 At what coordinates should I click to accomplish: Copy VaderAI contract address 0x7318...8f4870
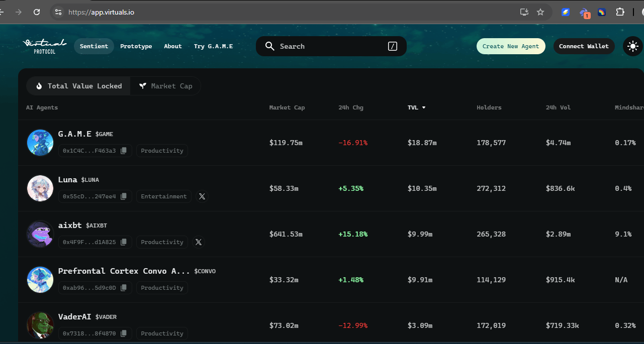tap(124, 333)
